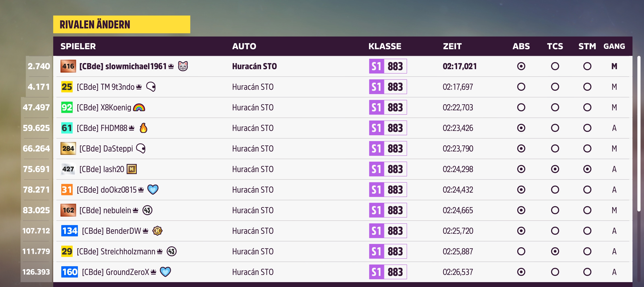The height and width of the screenshot is (287, 644).
Task: Click the SPIELER column header
Action: [x=78, y=46]
